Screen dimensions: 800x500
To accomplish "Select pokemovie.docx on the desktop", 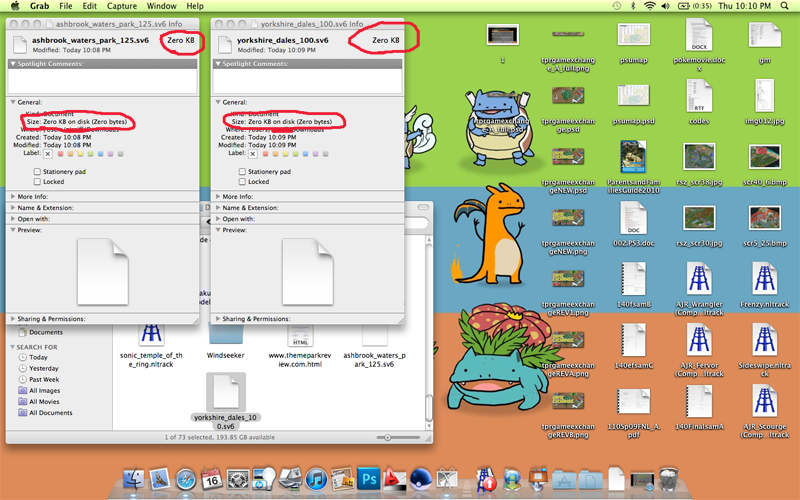I will [x=699, y=45].
